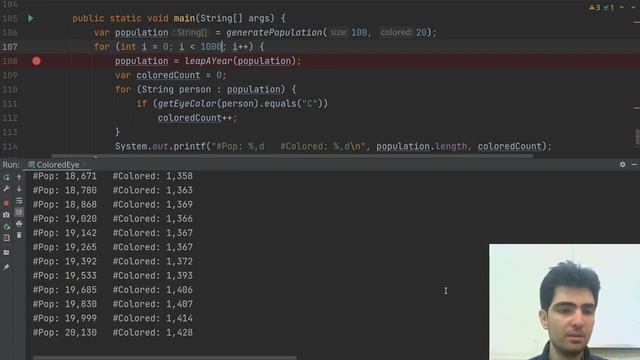Pin the ColoredEye run tab
Screen dimensions: 640x360
tap(6, 267)
